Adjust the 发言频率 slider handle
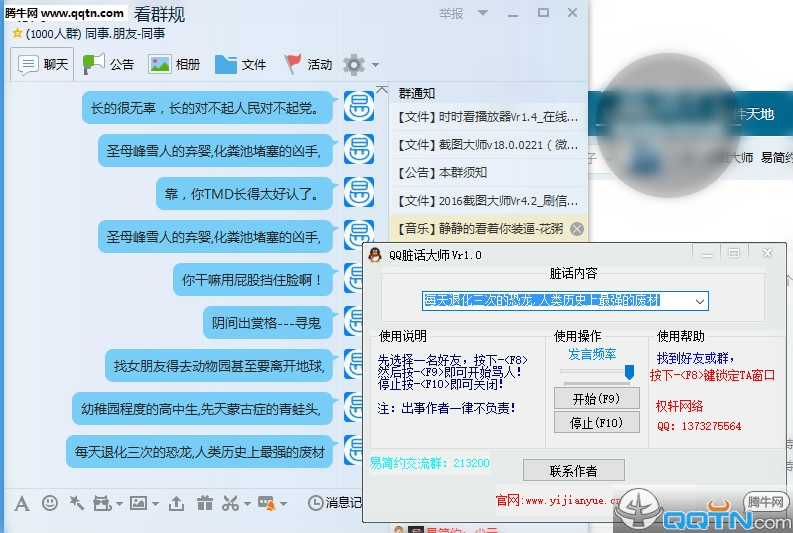 tap(629, 372)
